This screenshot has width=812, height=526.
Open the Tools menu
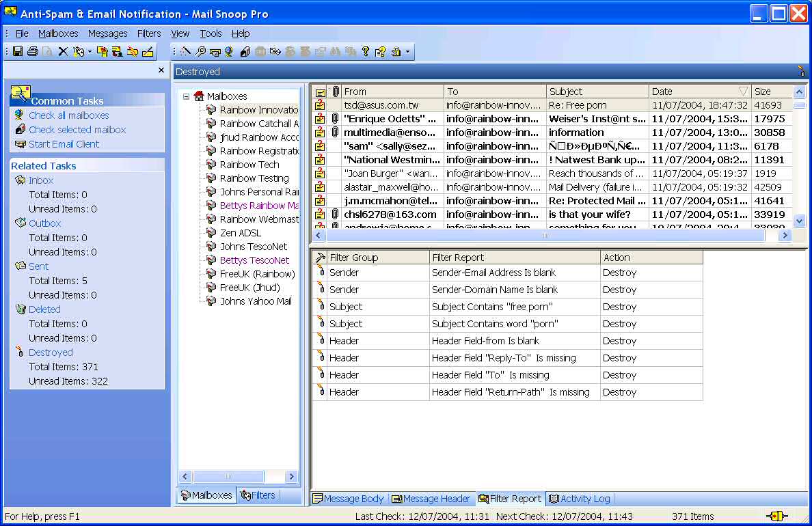coord(211,33)
